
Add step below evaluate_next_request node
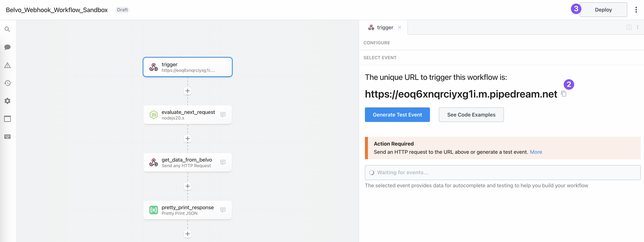(x=187, y=138)
